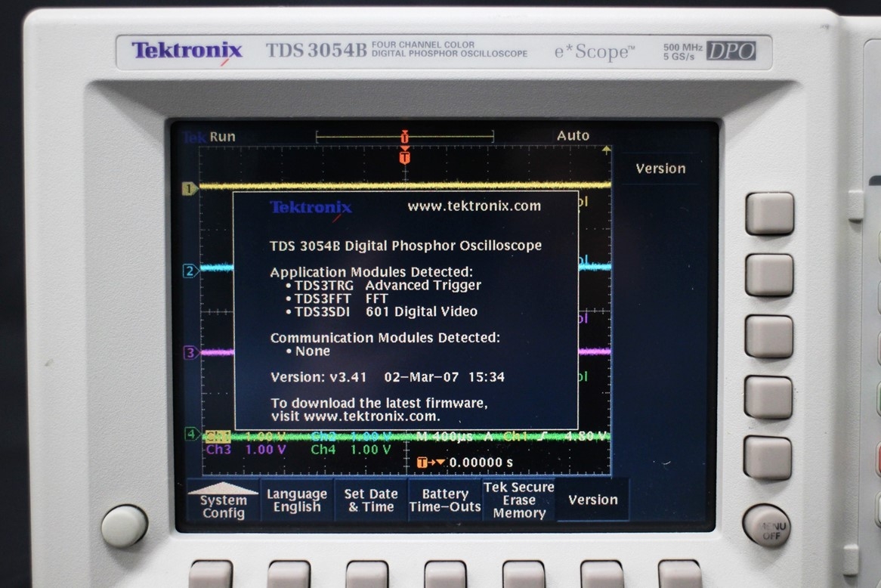Click the TDS3SDI 601 Digital Video line
Viewport: 881px width, 588px height.
click(x=382, y=311)
